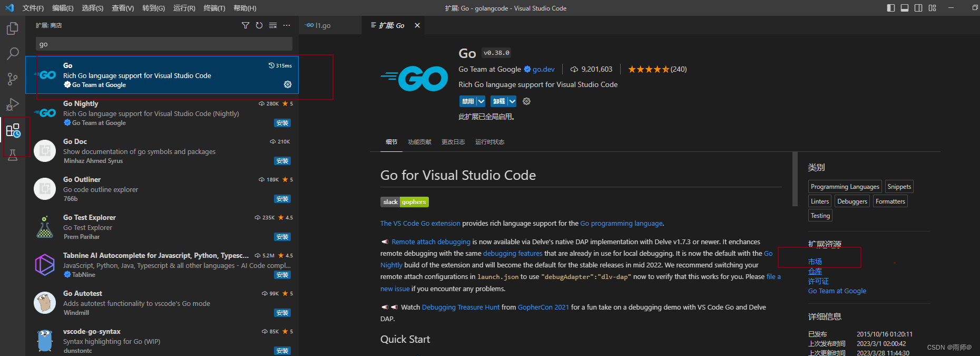Install the Tabnine extension
980x356 pixels.
tap(282, 275)
